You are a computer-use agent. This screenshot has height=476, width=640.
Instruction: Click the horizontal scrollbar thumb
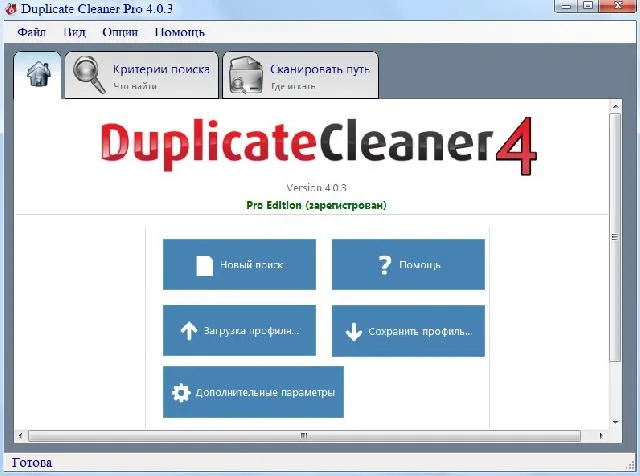pyautogui.click(x=304, y=436)
